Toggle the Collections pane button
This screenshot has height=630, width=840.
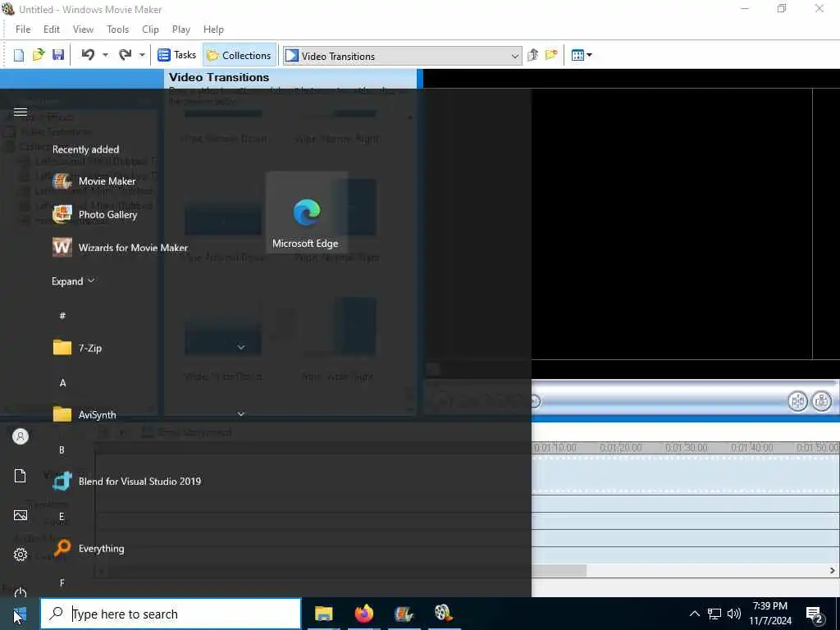point(240,55)
